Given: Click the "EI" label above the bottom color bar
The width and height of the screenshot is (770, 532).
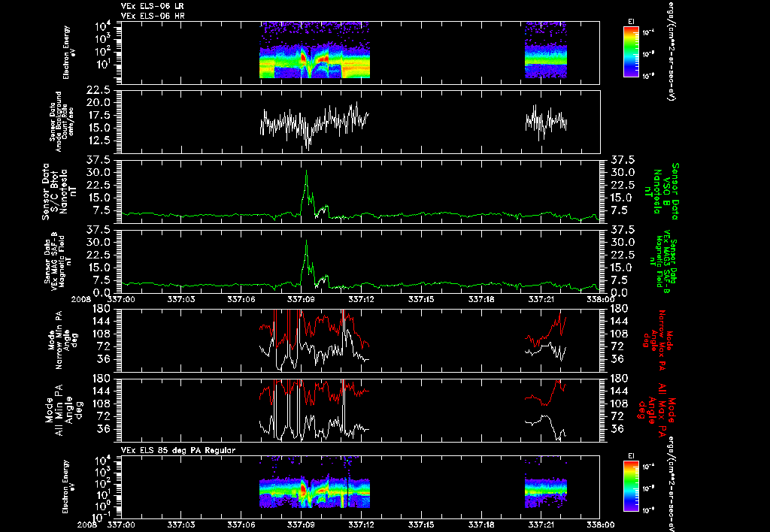Looking at the screenshot, I should tap(631, 456).
